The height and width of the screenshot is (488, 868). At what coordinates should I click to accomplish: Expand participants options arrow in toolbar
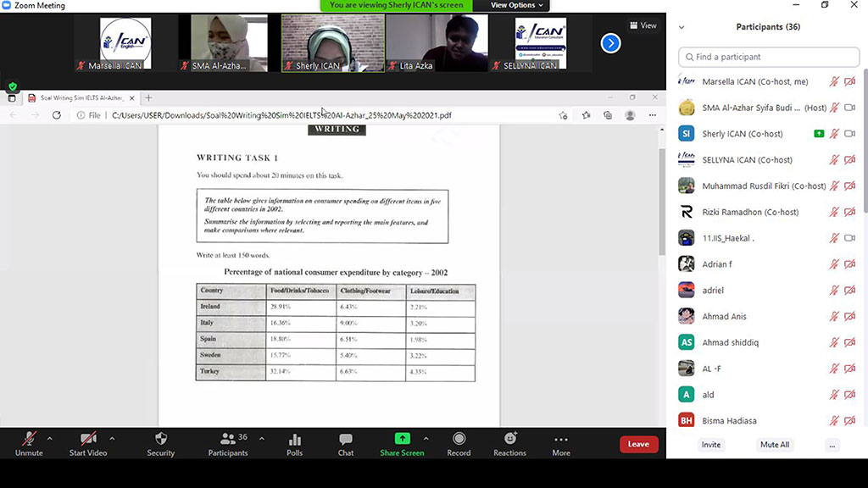[x=262, y=439]
